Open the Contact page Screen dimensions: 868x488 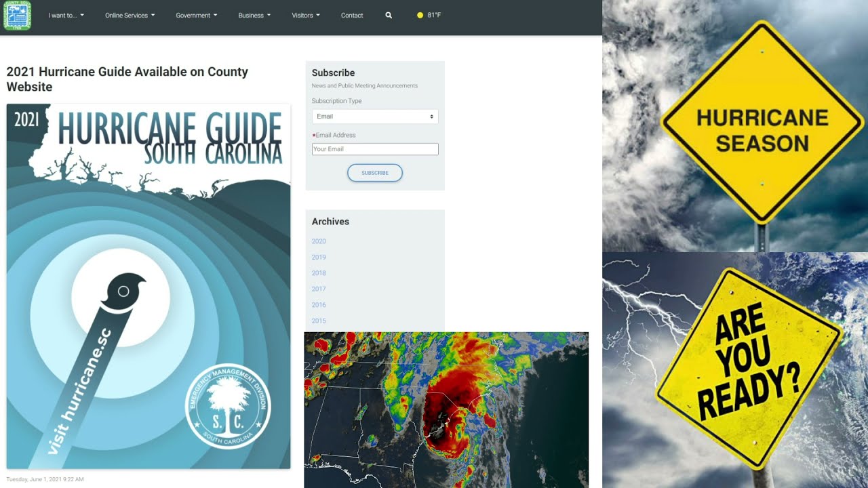[352, 15]
